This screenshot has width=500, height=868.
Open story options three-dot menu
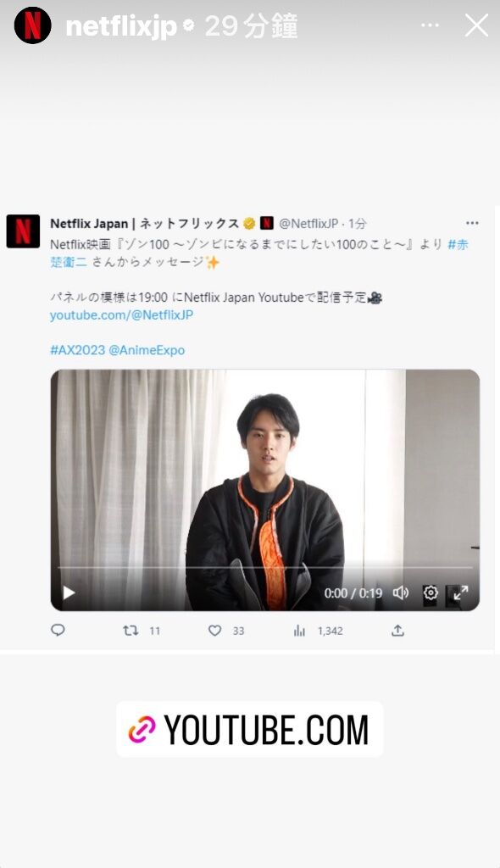click(x=430, y=25)
